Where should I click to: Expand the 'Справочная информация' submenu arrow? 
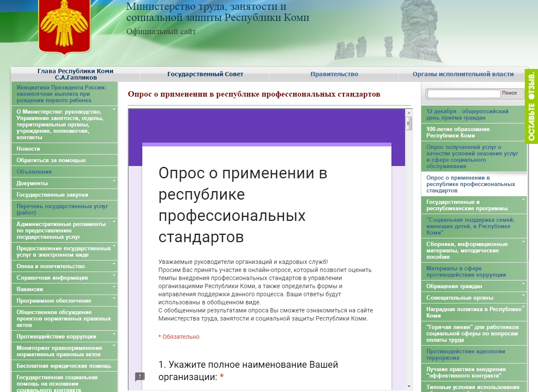tap(114, 275)
